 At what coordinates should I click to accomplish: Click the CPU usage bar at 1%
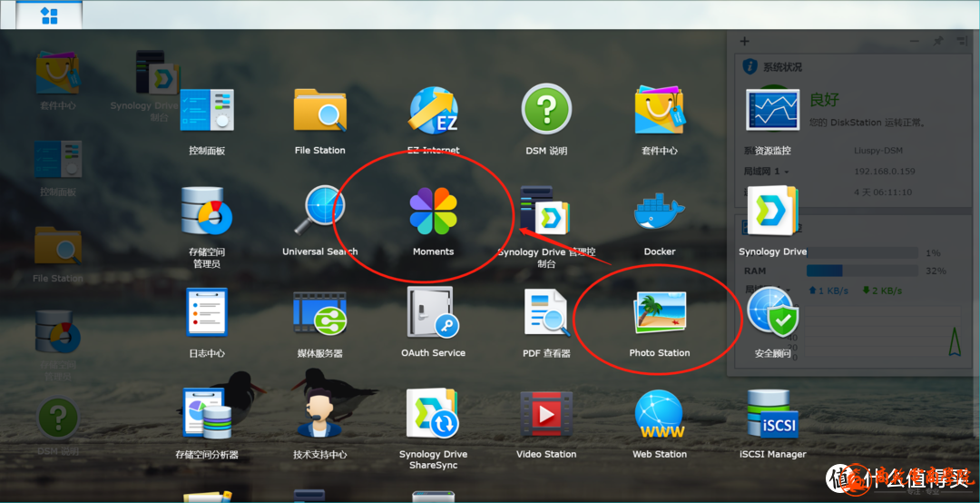tap(863, 252)
